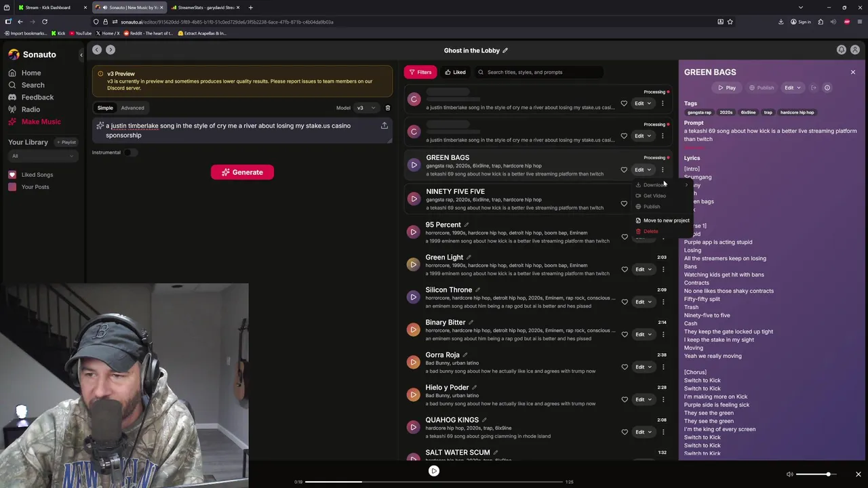
Task: Rename Green Light using pencil icon
Action: [x=469, y=258]
